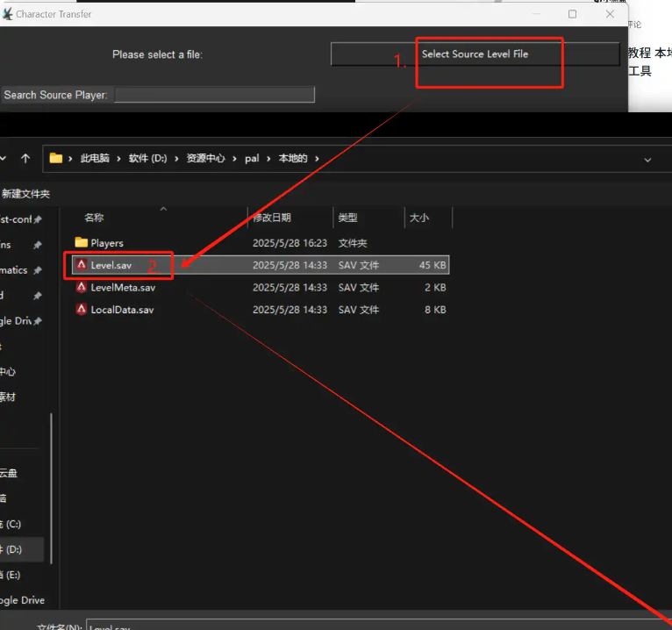Open recent locations dropdown arrow
The image size is (672, 630).
[3, 159]
